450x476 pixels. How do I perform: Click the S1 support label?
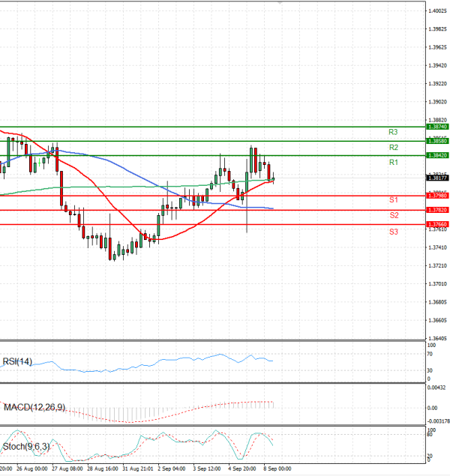coord(394,199)
